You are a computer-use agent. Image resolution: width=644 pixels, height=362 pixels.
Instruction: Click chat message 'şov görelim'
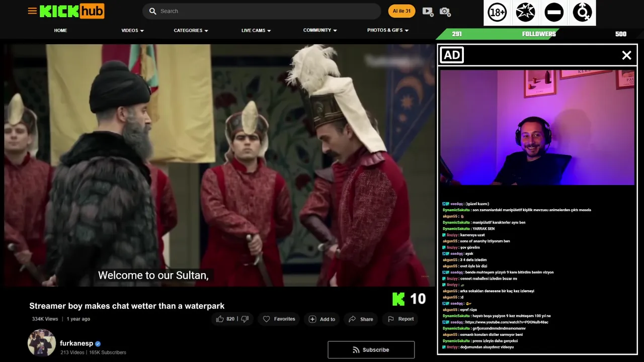(470, 247)
